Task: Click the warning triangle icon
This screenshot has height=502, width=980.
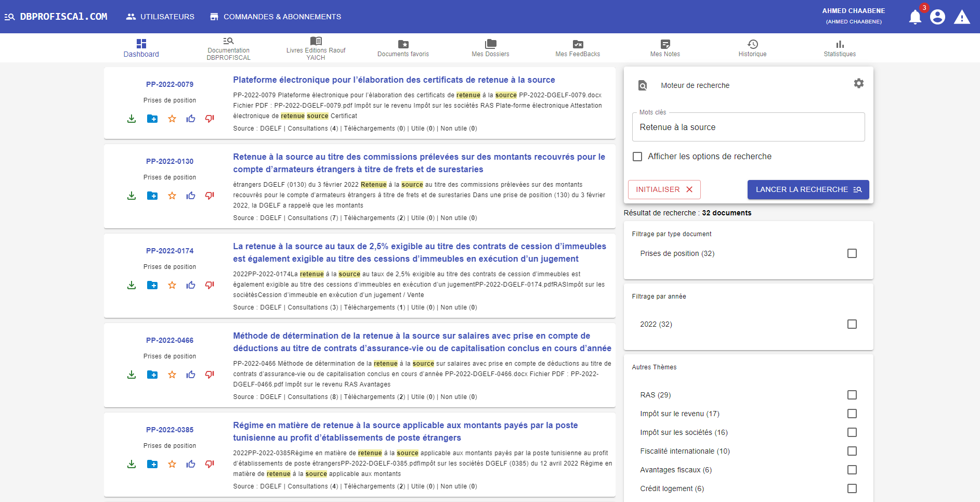Action: [x=962, y=17]
